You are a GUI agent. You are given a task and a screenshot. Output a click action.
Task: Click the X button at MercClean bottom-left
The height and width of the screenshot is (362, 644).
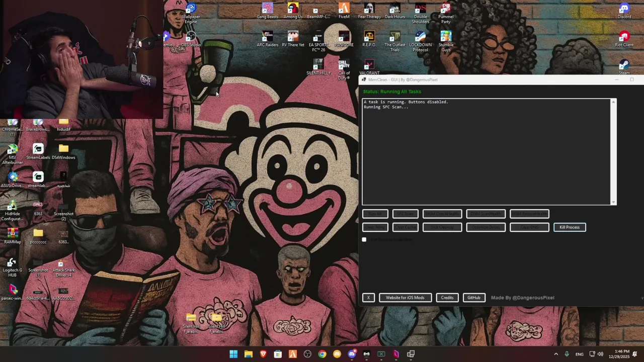point(368,298)
